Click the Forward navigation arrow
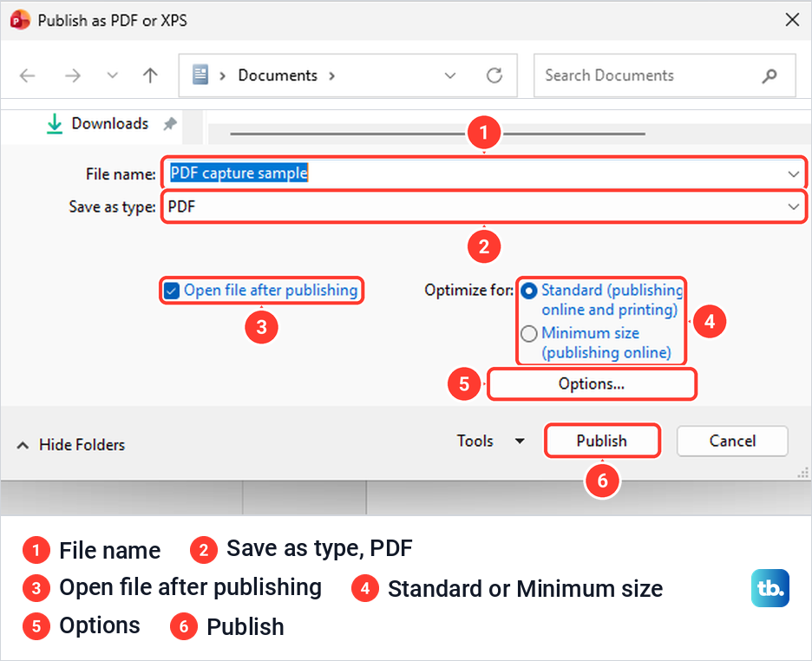 click(73, 76)
